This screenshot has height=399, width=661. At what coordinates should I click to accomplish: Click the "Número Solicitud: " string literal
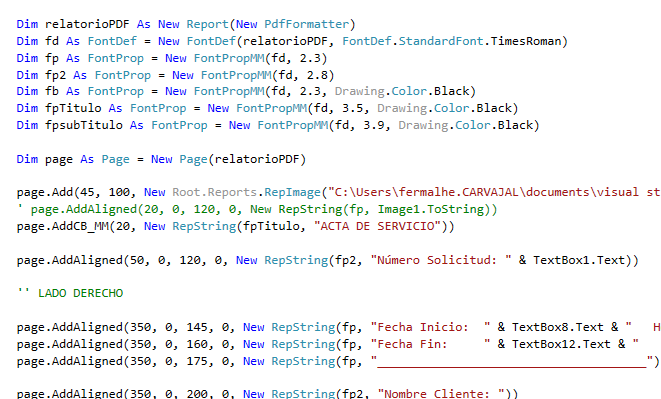(441, 260)
